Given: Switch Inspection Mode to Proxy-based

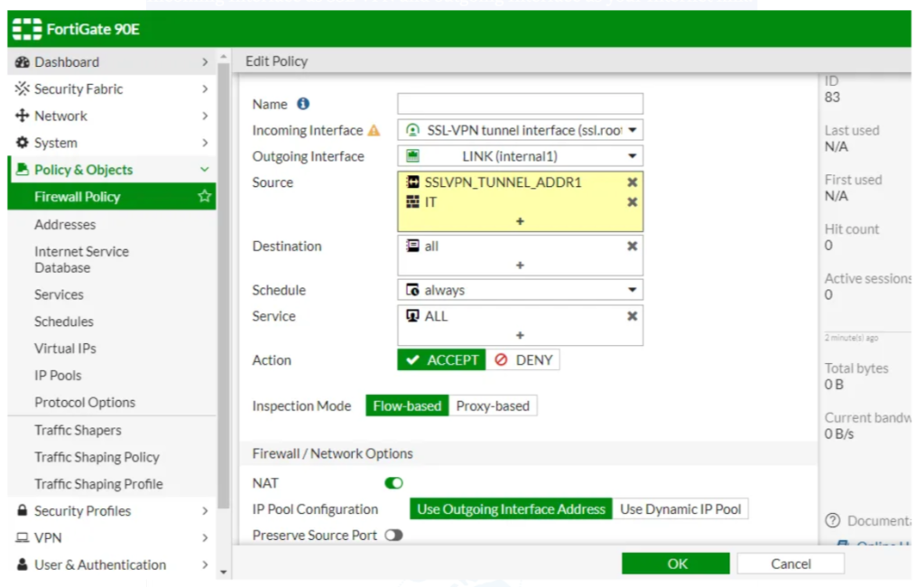Looking at the screenshot, I should click(x=493, y=405).
